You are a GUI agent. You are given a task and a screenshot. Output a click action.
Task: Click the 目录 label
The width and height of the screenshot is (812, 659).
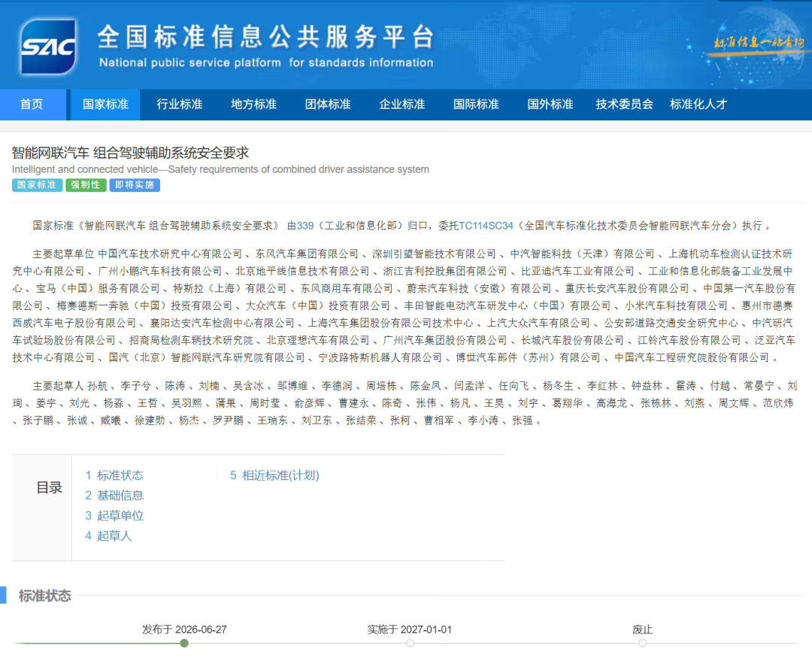coord(49,487)
